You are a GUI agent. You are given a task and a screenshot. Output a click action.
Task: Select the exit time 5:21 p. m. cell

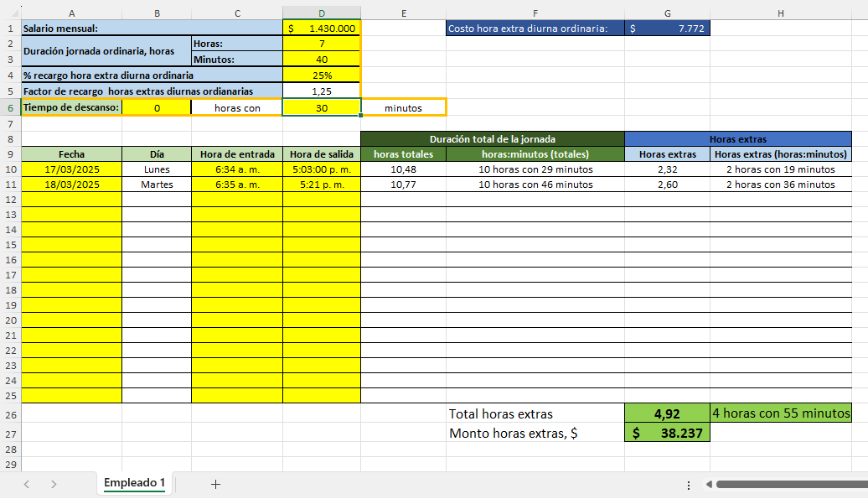coord(322,185)
